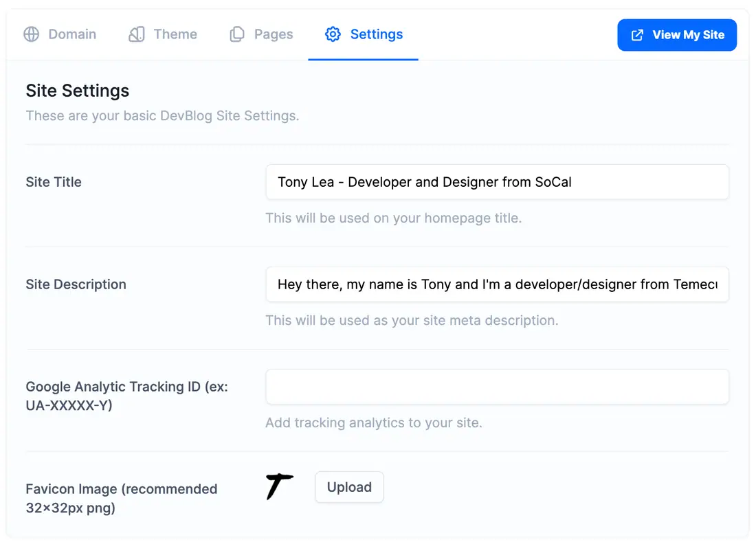The height and width of the screenshot is (542, 756).
Task: Focus the Google Analytic Tracking ID field
Action: [497, 387]
